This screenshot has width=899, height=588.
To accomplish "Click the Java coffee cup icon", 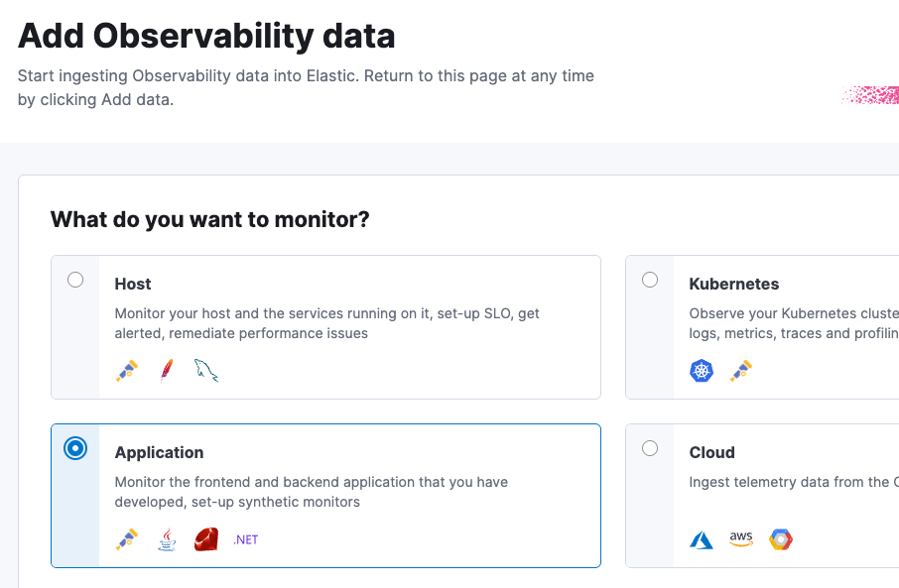I will [x=167, y=539].
